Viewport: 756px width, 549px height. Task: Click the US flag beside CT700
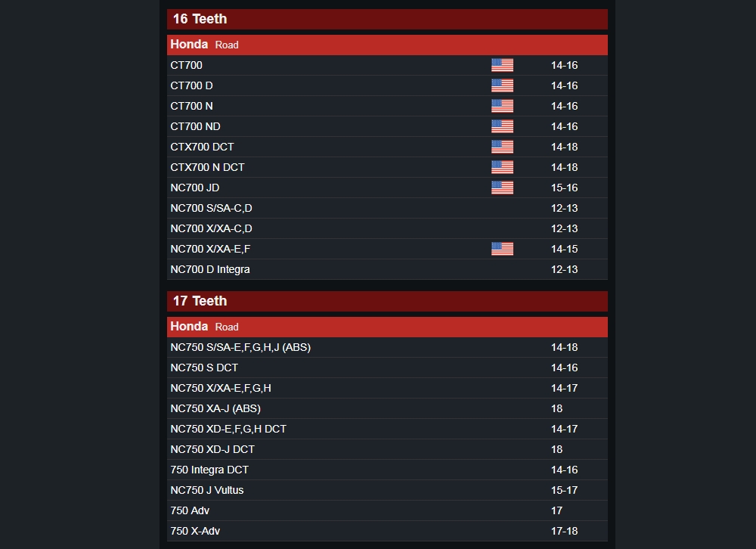pos(502,65)
